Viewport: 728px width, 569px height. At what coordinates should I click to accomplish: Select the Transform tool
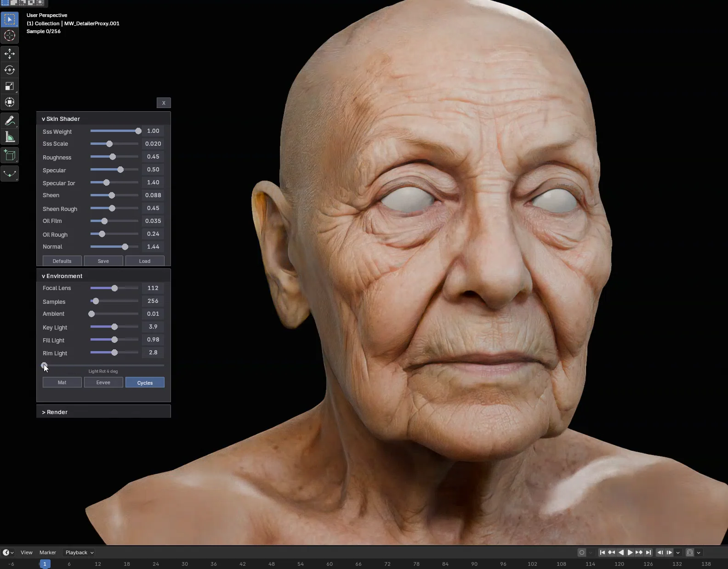(x=10, y=102)
